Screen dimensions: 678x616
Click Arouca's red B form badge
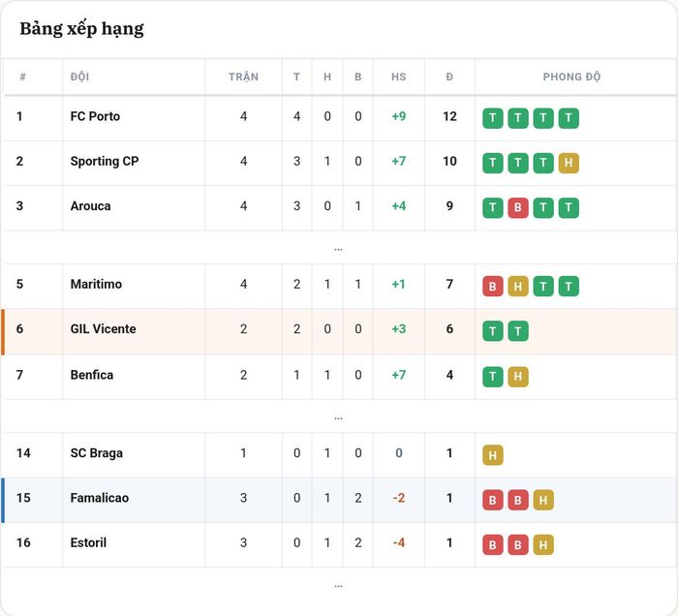coord(517,208)
